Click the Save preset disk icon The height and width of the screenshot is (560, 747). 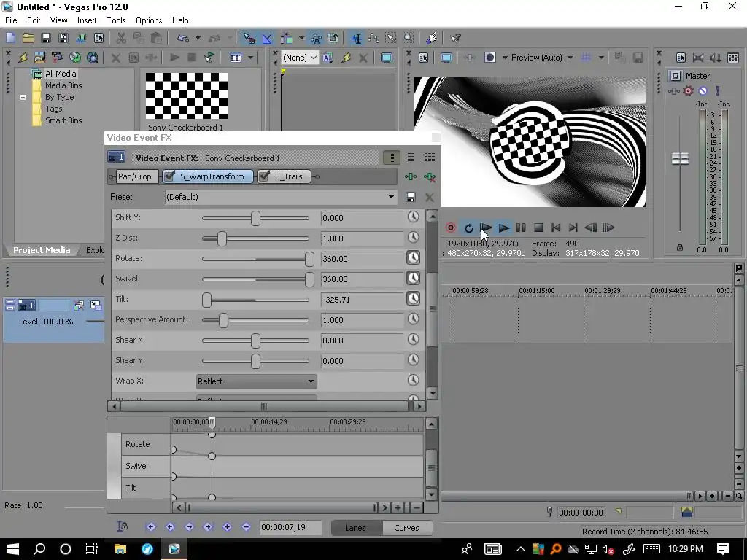(410, 197)
